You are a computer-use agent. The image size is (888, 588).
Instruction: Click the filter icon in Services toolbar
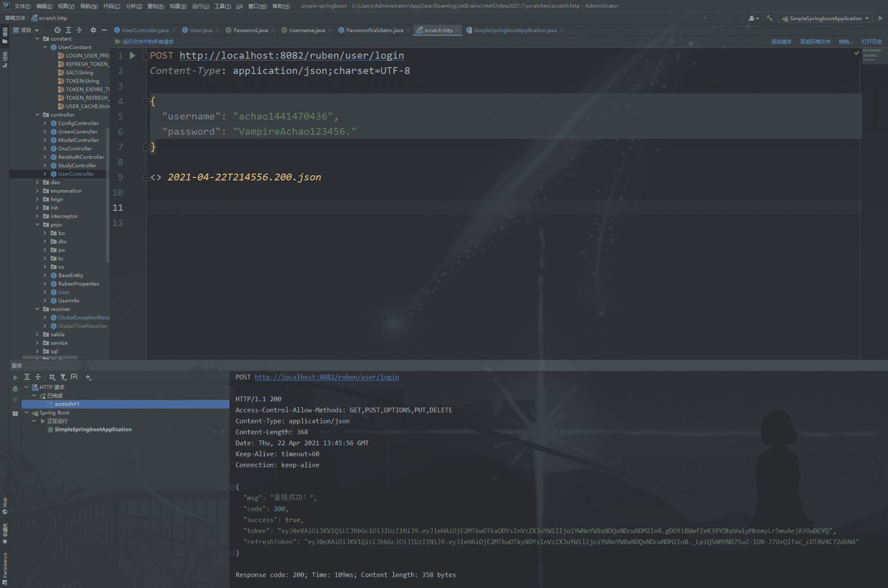pos(63,377)
